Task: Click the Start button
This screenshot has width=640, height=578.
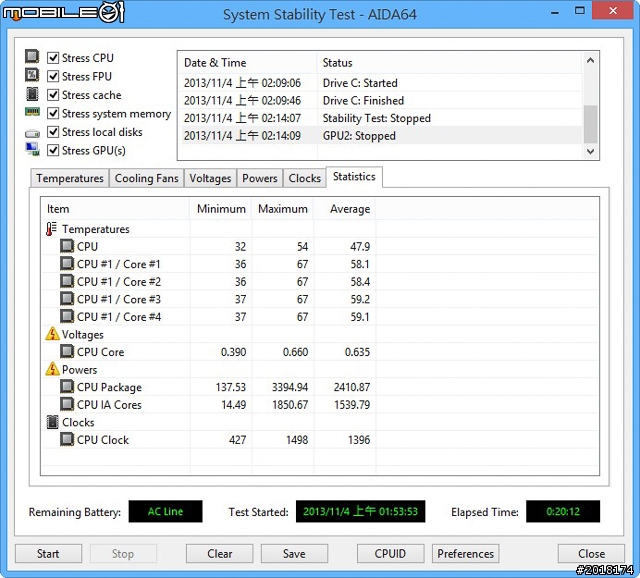Action: pyautogui.click(x=48, y=554)
